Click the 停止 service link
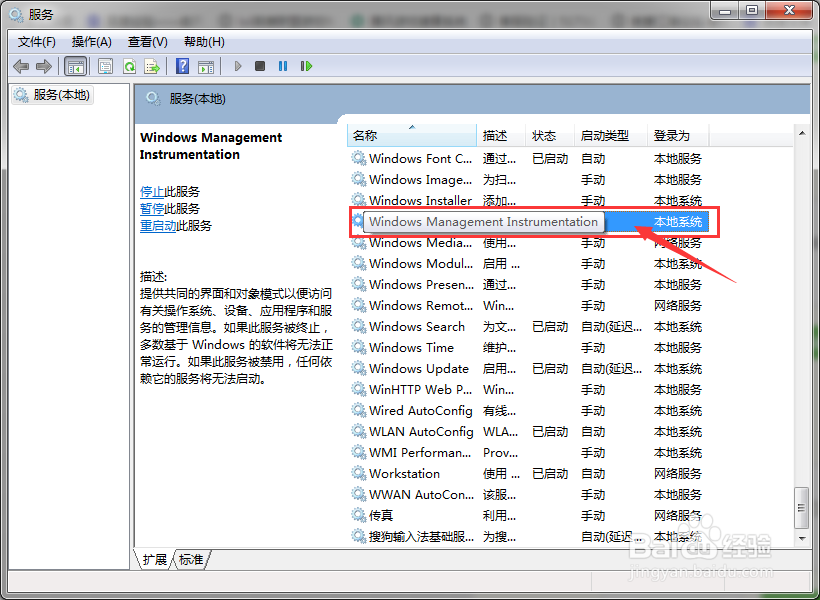The height and width of the screenshot is (600, 820). (x=152, y=191)
